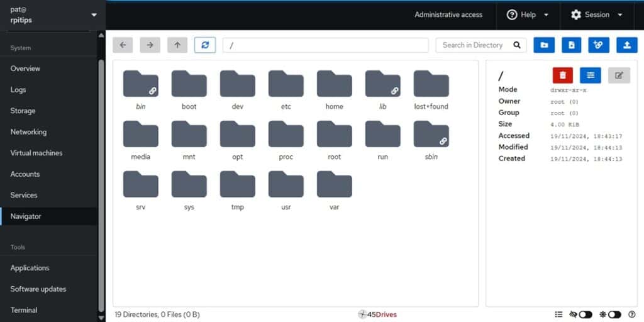Select Services in the sidebar
The height and width of the screenshot is (322, 644).
24,195
